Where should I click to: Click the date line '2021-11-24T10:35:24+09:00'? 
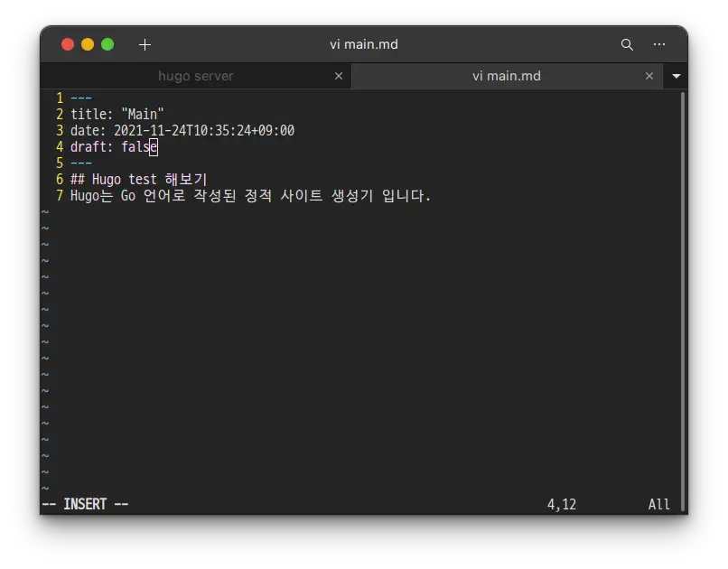pyautogui.click(x=204, y=130)
